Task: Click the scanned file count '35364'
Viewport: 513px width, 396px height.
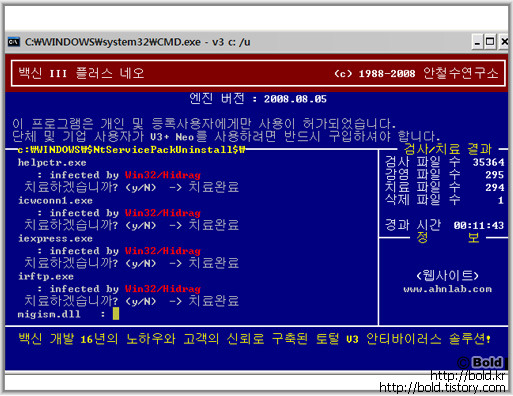Action: point(488,162)
